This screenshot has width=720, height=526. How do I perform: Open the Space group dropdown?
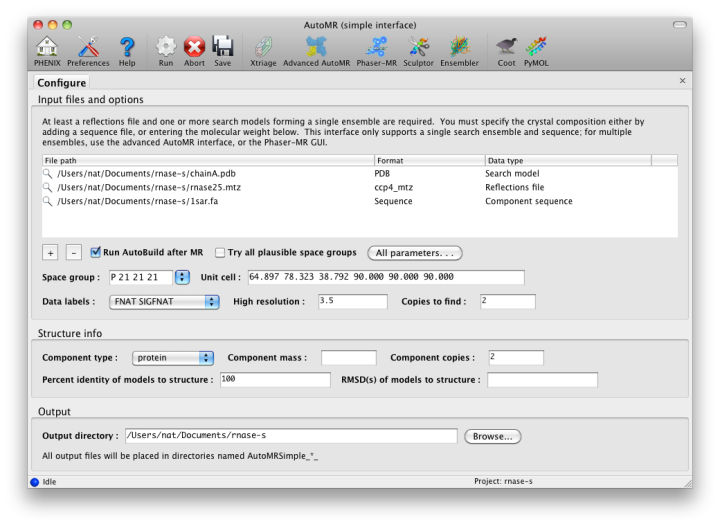pyautogui.click(x=182, y=277)
